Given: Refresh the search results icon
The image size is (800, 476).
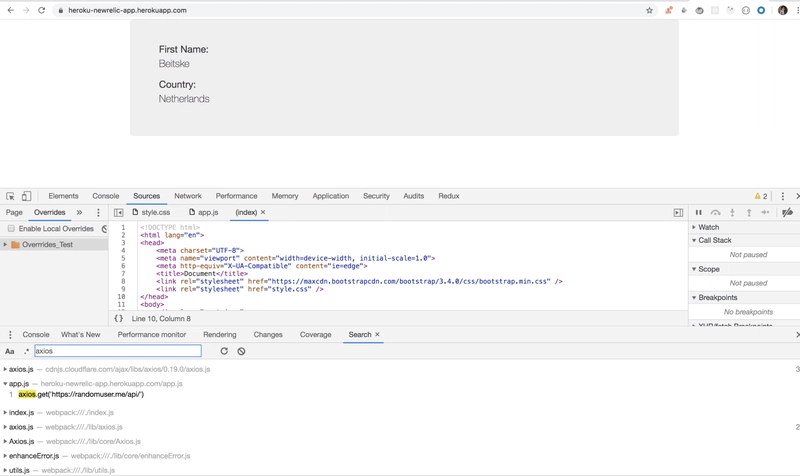Looking at the screenshot, I should 224,351.
